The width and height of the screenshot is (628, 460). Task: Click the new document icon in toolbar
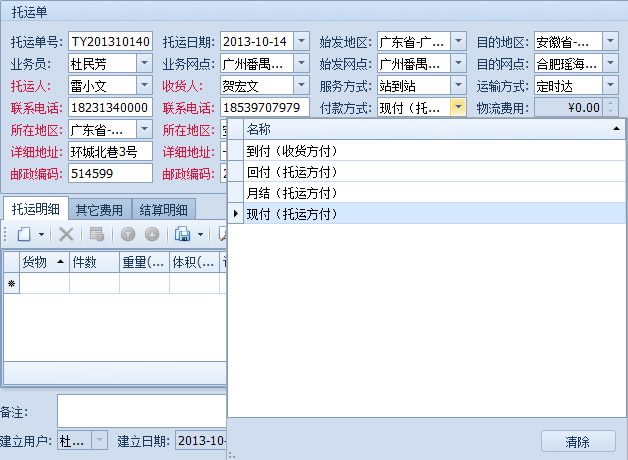pos(23,234)
